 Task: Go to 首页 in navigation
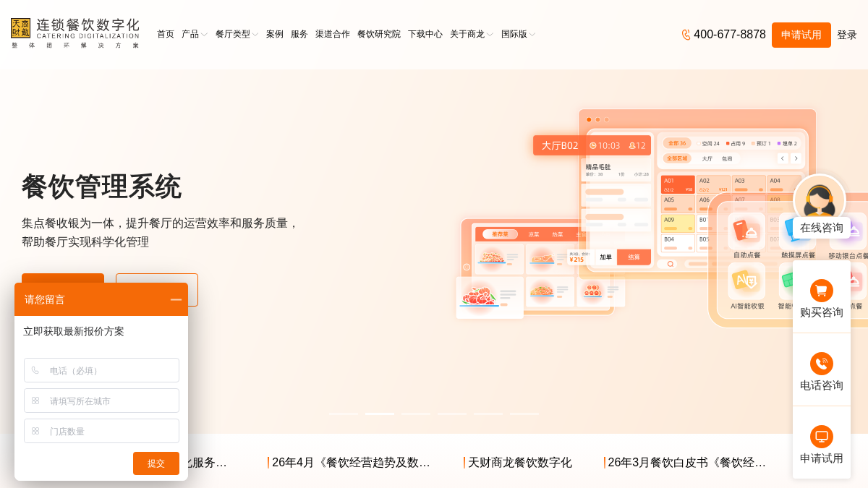click(x=166, y=34)
